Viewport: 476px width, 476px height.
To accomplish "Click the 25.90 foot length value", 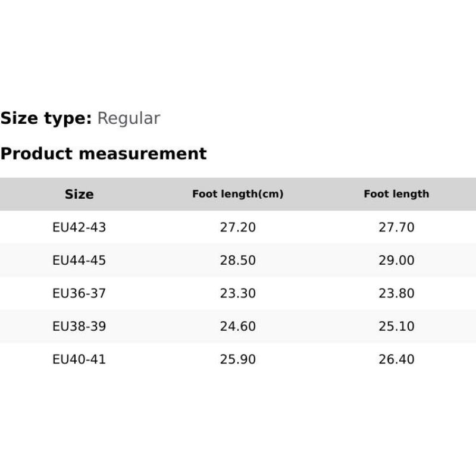I will pos(237,359).
